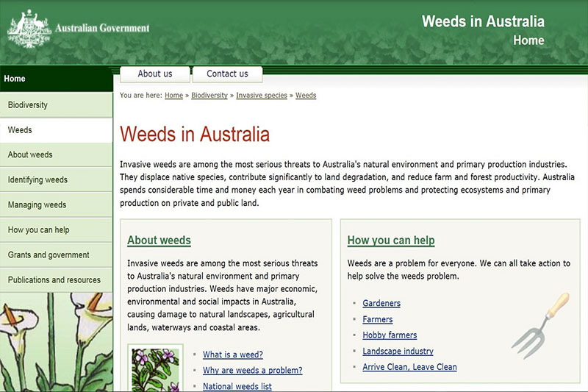Screen dimensions: 588x392
Task: Open Managing weeds sidebar item
Action: [x=37, y=205]
